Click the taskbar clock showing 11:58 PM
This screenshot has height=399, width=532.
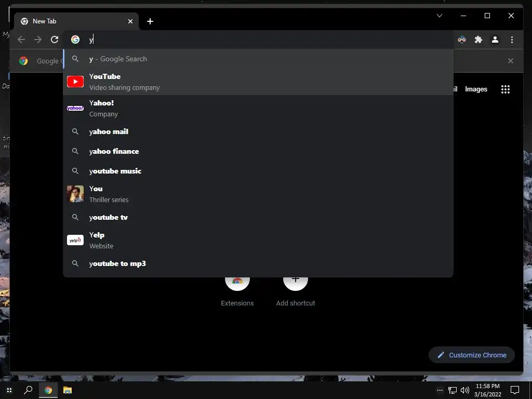coord(487,390)
